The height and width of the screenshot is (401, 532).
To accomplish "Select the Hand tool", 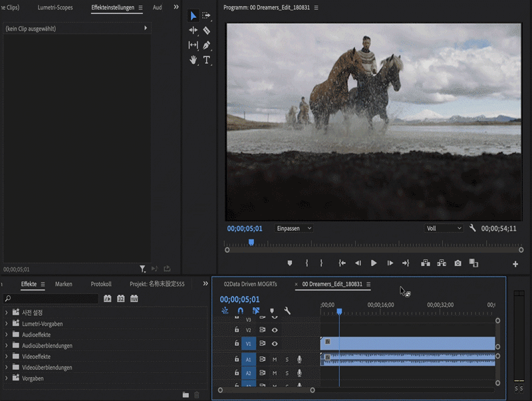I will coord(194,60).
